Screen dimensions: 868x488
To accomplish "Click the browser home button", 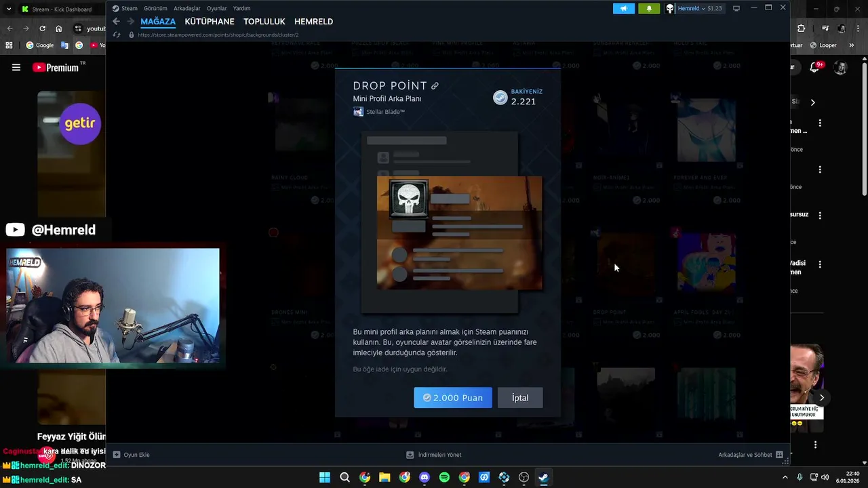I will [59, 28].
